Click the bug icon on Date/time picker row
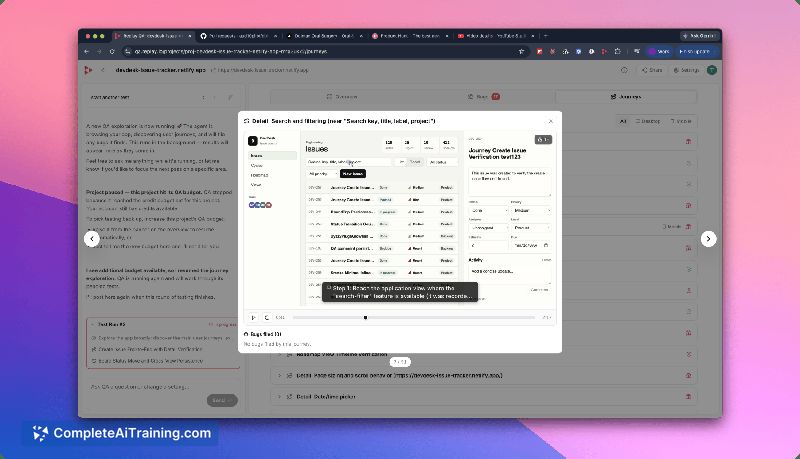The image size is (800, 459). tap(688, 396)
